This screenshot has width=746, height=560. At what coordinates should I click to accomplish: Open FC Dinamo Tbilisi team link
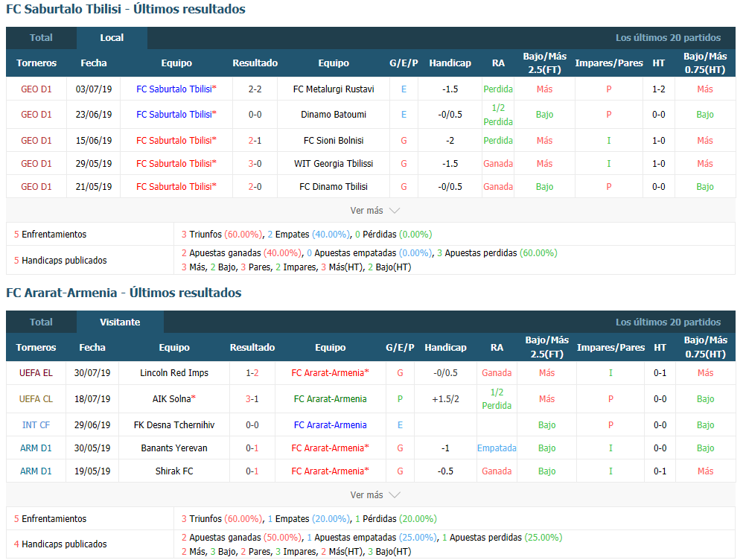(334, 186)
